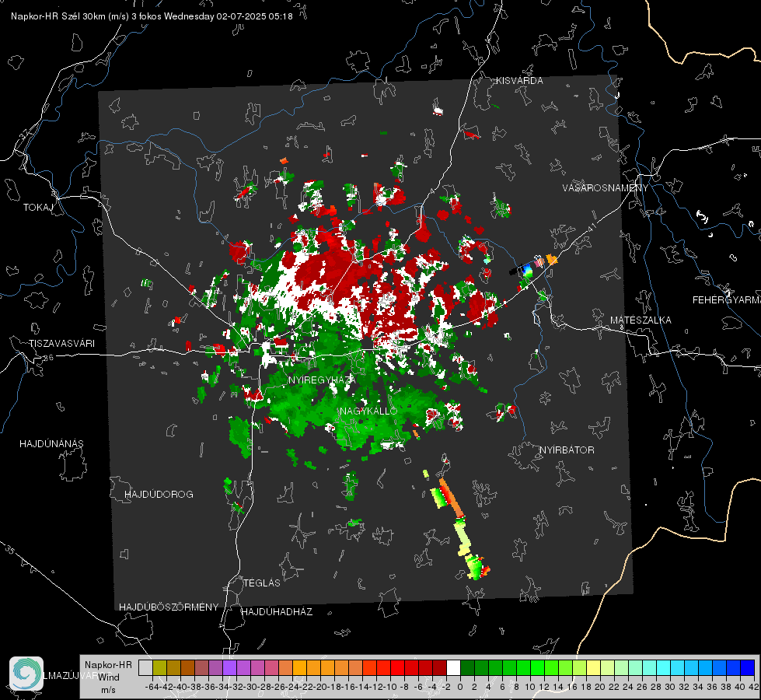Click the violet legend swatch near -34
This screenshot has width=761, height=700.
229,667
